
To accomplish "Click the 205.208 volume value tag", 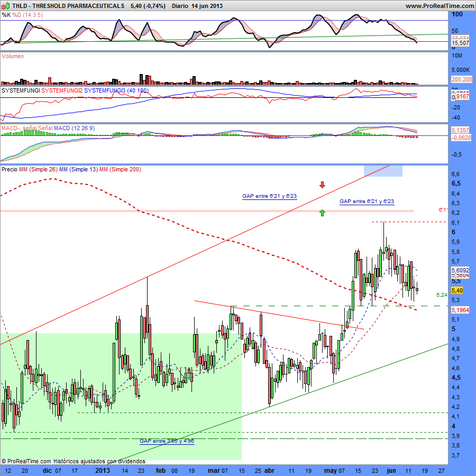I will (461, 79).
